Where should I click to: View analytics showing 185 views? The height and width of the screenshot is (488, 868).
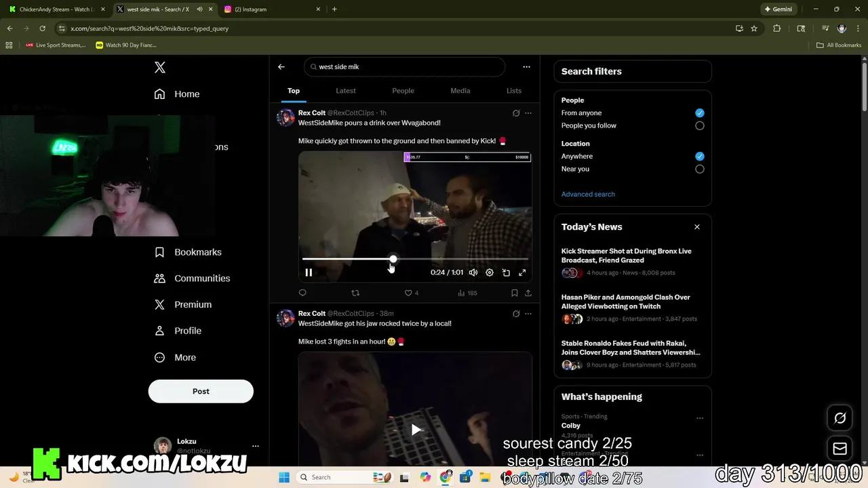467,293
